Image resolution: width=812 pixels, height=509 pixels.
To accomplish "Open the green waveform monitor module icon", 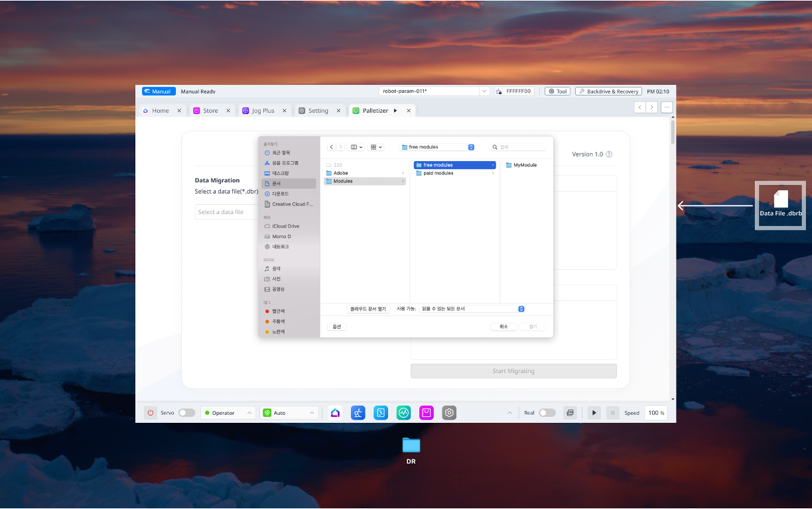I will (x=403, y=413).
